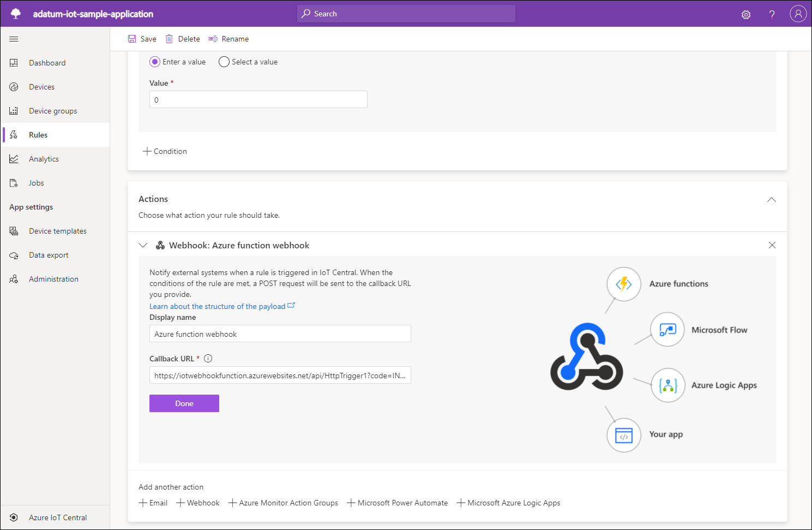Add Microsoft Power Automate action
This screenshot has width=812, height=530.
(x=398, y=503)
